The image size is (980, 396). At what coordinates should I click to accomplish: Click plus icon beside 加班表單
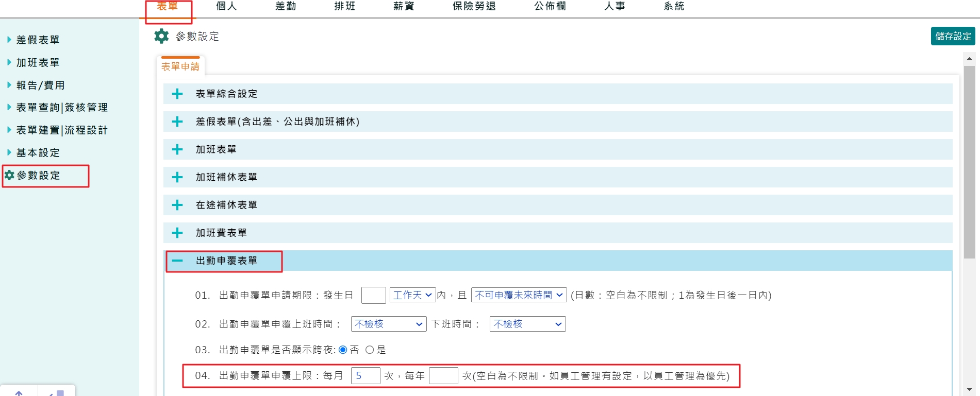coord(177,149)
